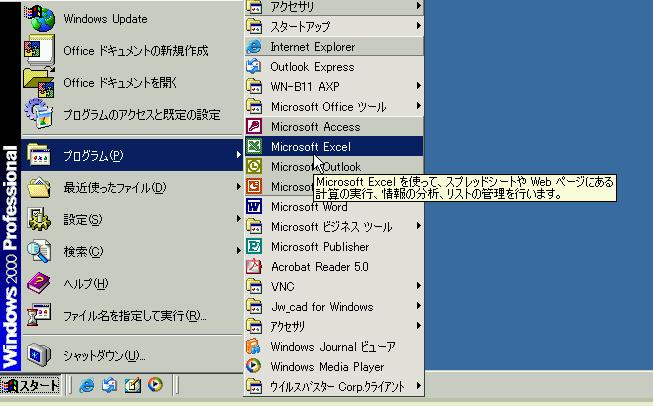This screenshot has width=653, height=406.
Task: Open Acrobat Reader 5.0 entry
Action: [x=334, y=267]
